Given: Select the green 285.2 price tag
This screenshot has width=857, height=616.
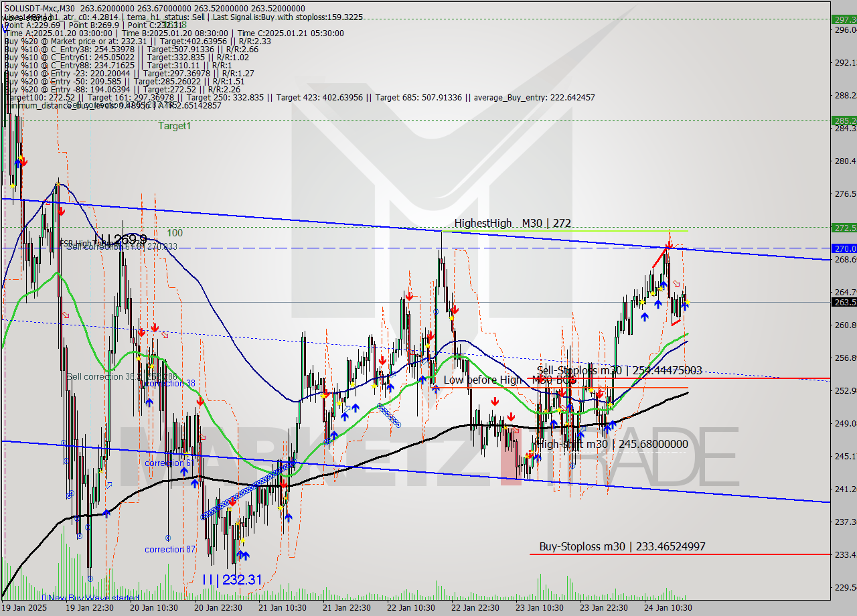Looking at the screenshot, I should (844, 121).
